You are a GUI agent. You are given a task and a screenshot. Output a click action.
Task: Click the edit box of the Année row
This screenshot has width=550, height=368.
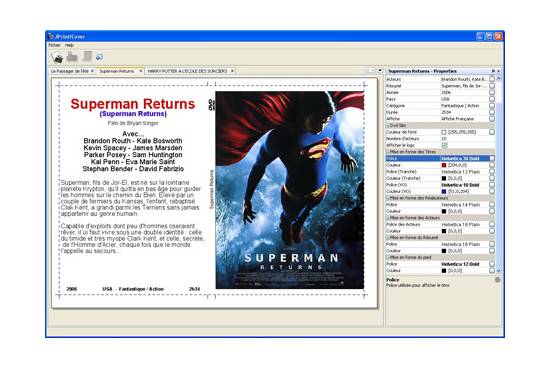(x=492, y=92)
